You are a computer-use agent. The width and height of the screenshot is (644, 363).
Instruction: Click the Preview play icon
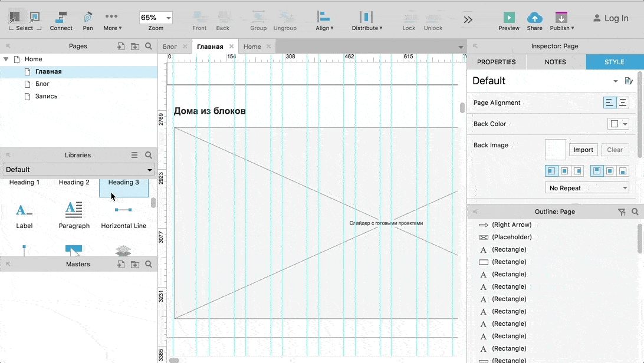(x=509, y=18)
